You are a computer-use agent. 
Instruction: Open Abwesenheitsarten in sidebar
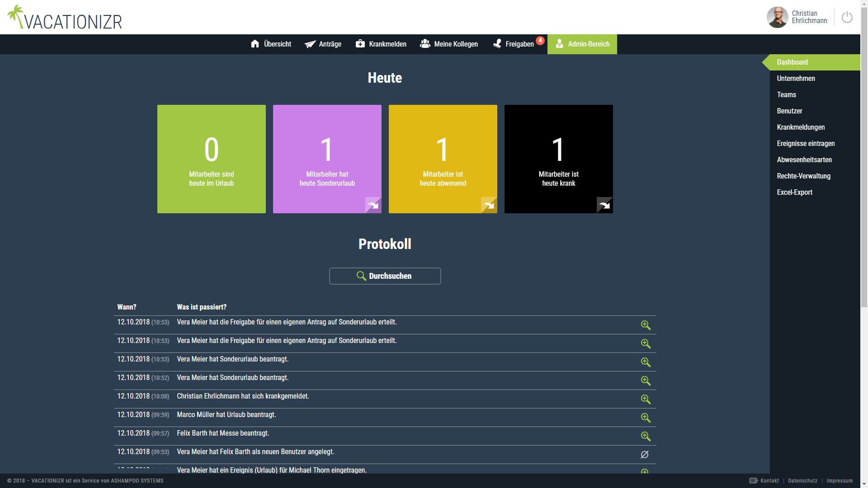point(815,160)
